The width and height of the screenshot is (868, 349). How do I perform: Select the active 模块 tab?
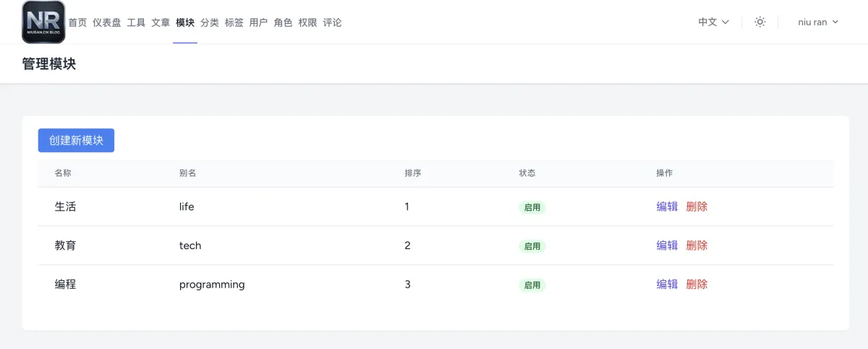185,22
